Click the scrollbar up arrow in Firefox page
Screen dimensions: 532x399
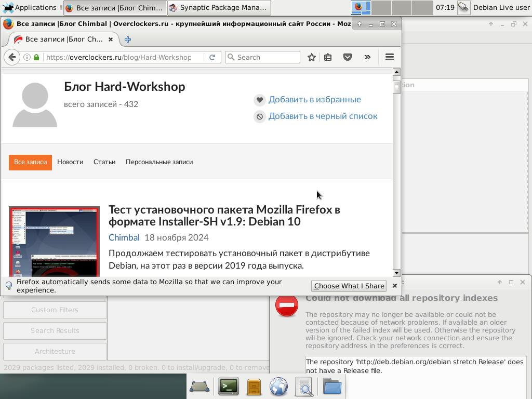click(396, 72)
